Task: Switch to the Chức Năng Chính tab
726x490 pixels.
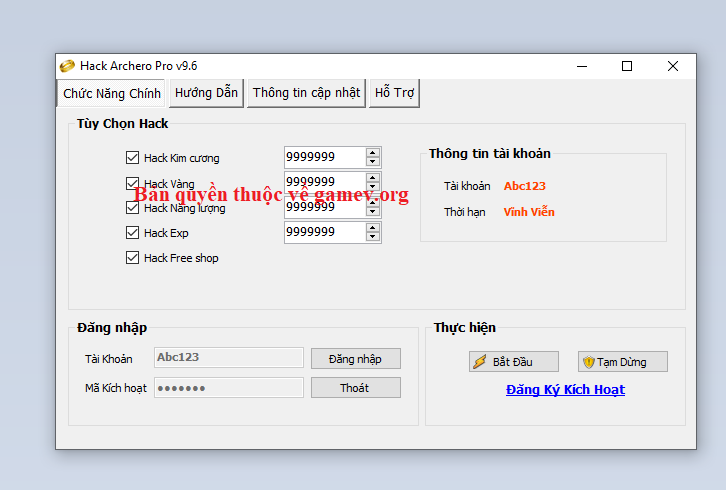Action: coord(112,94)
